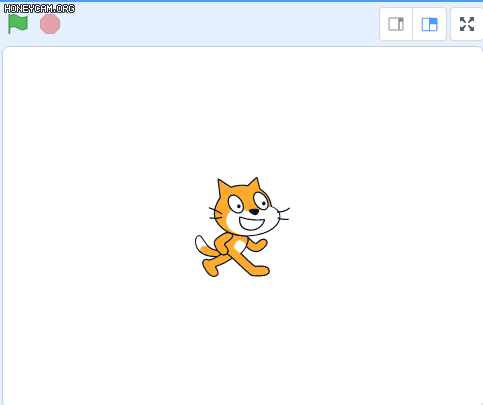The image size is (483, 405).
Task: Enter full screen stage mode
Action: point(467,24)
